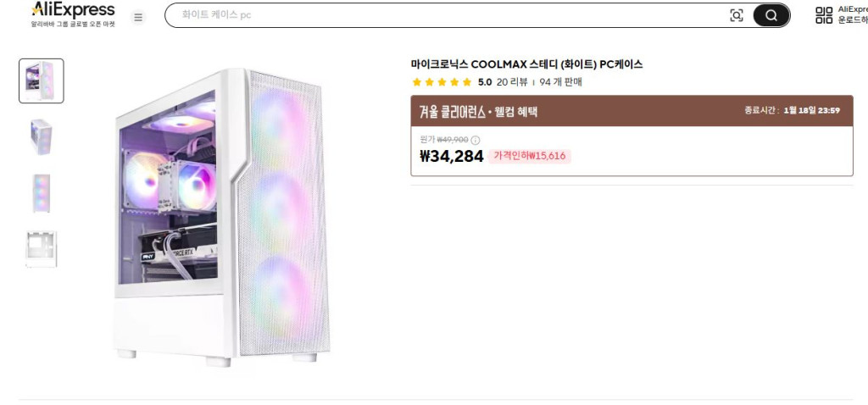The image size is (868, 405).
Task: Click the image search camera icon
Action: 736,15
